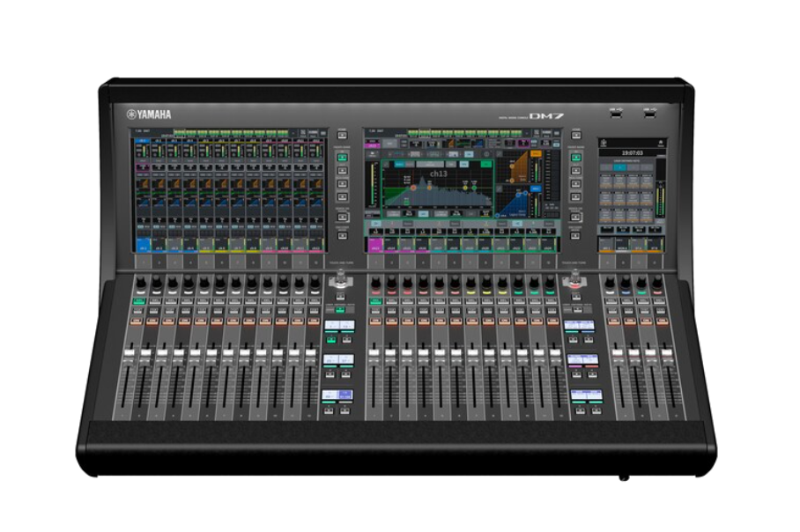
Task: Tap the bracketed key beside the left touchscreen
Action: coord(343,217)
